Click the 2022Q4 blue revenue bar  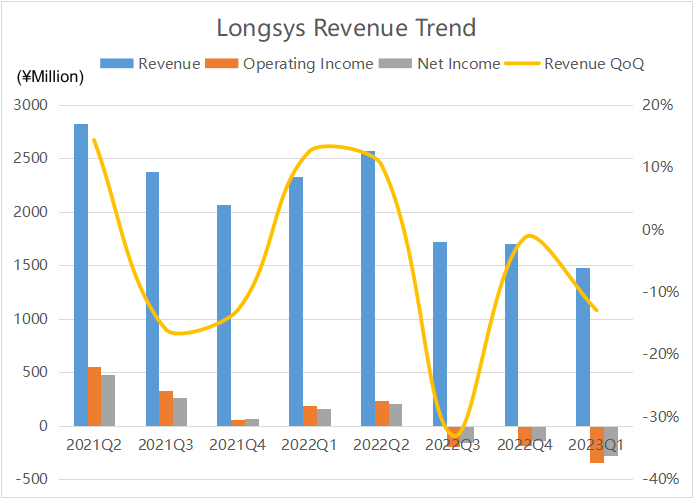tap(511, 335)
